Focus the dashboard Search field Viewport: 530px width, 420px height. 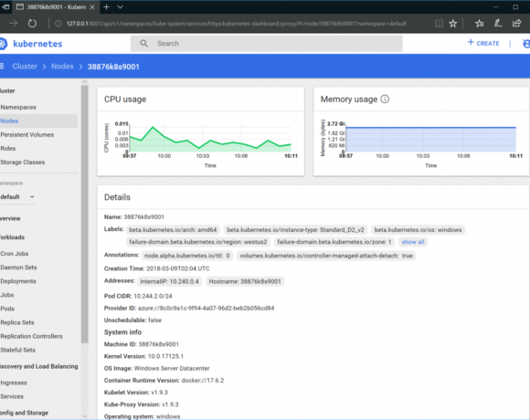point(266,44)
